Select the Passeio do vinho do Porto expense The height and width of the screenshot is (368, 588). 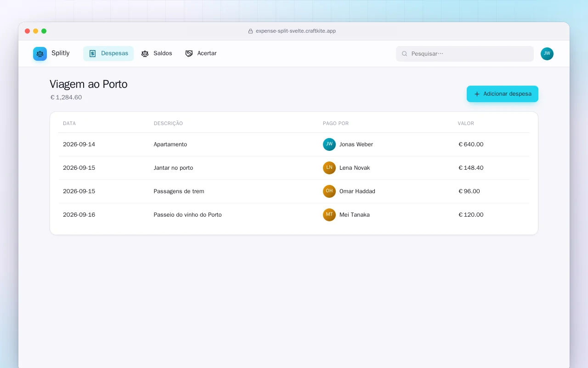pyautogui.click(x=188, y=215)
